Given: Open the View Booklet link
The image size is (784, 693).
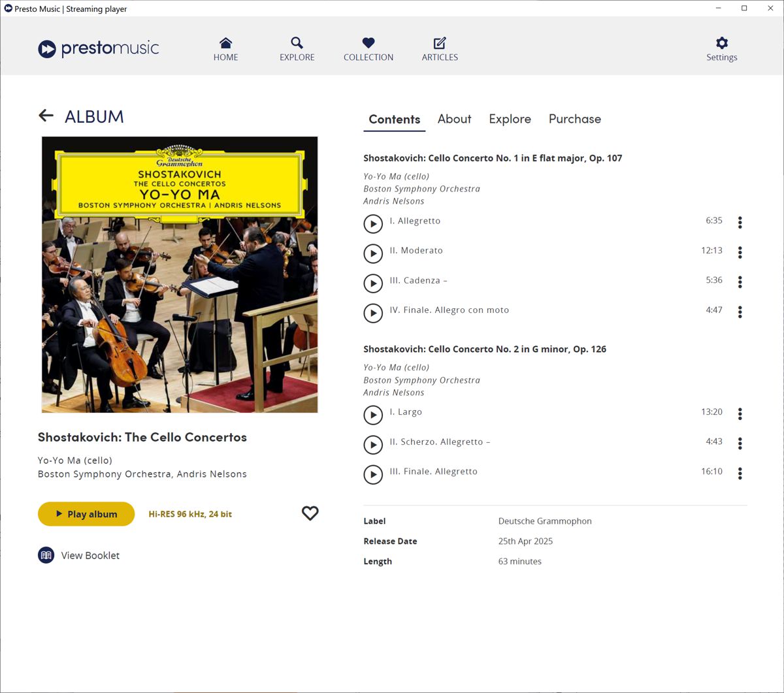Looking at the screenshot, I should point(90,555).
